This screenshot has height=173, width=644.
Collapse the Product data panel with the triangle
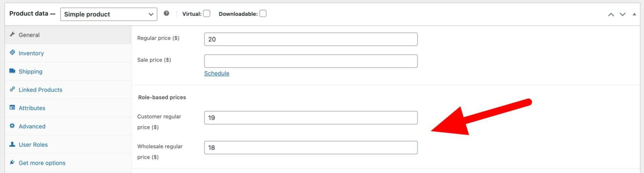[634, 14]
